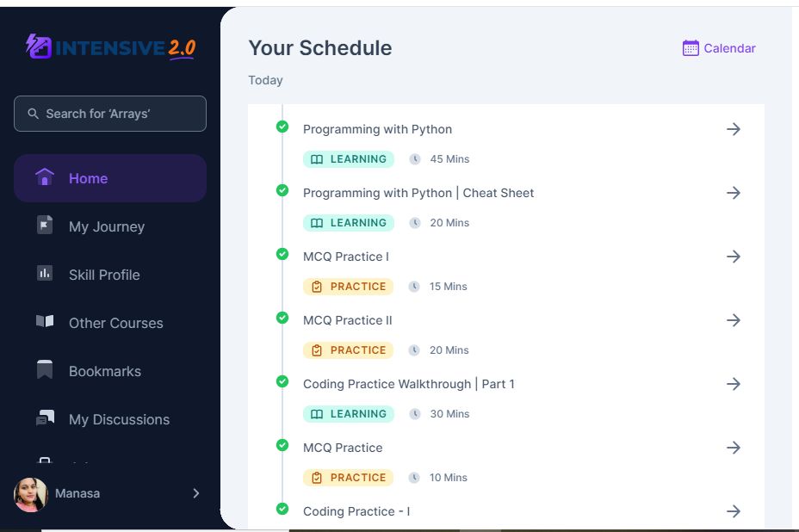Go to My Journey menu item

(107, 226)
